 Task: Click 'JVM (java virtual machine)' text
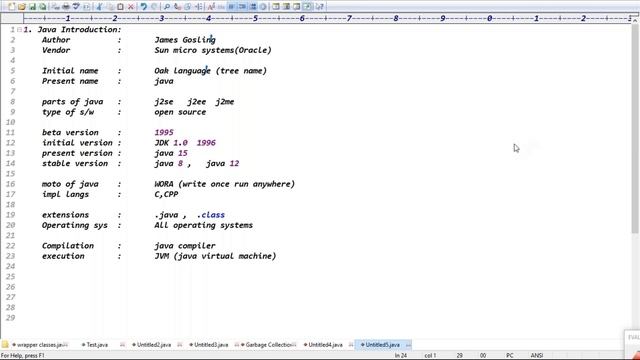click(x=215, y=256)
